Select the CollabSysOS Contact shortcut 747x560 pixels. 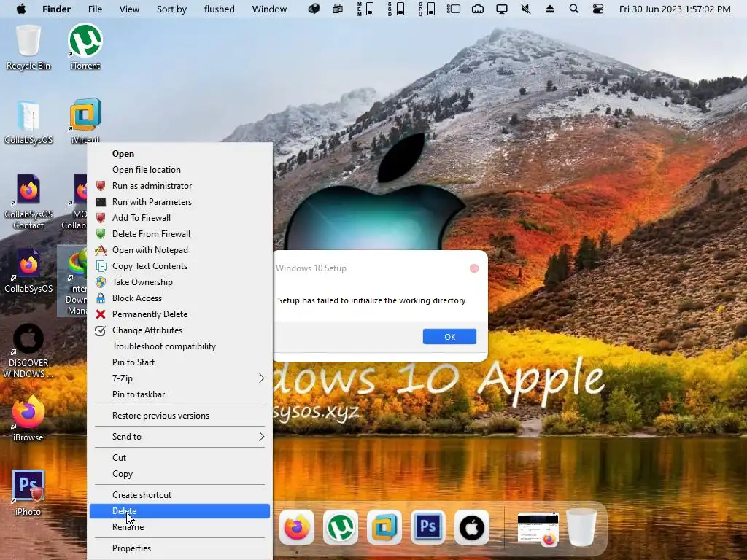(x=28, y=201)
